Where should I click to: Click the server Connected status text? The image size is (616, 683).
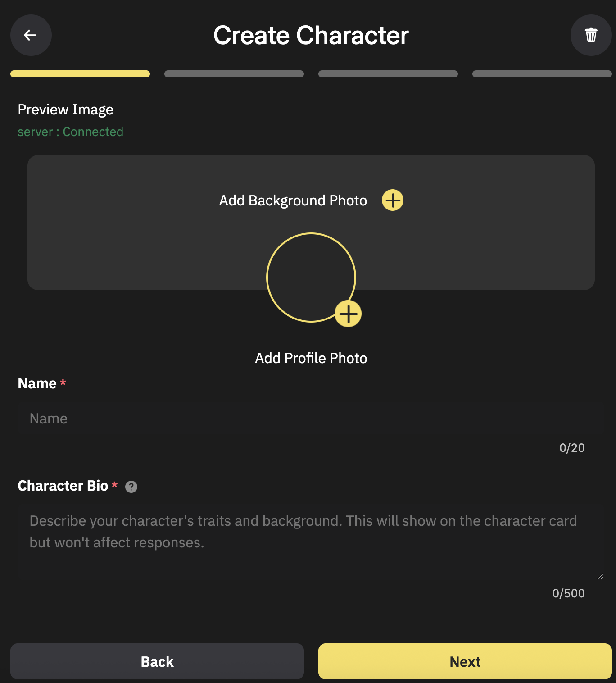70,132
